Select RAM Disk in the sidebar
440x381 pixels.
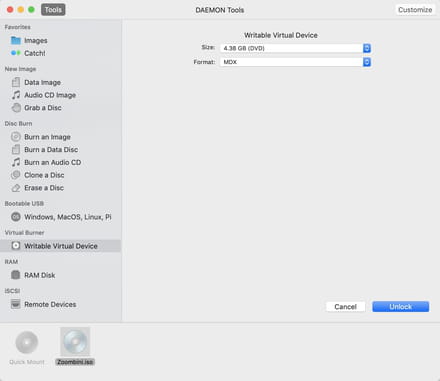click(x=40, y=275)
